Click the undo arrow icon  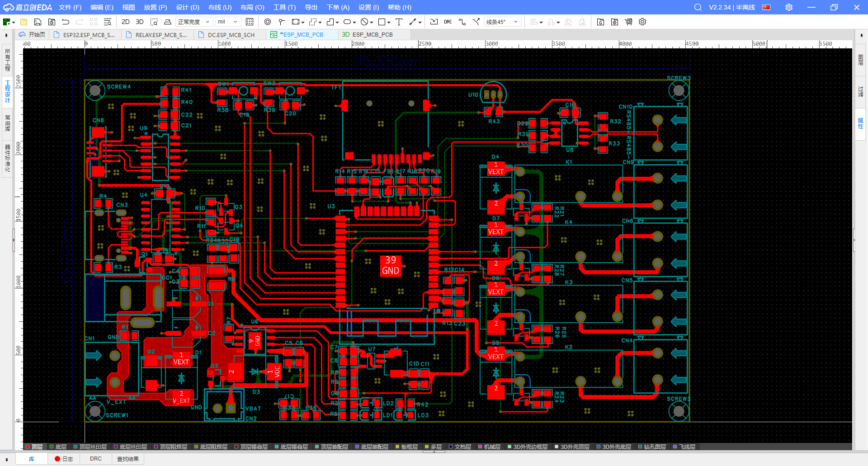point(66,22)
